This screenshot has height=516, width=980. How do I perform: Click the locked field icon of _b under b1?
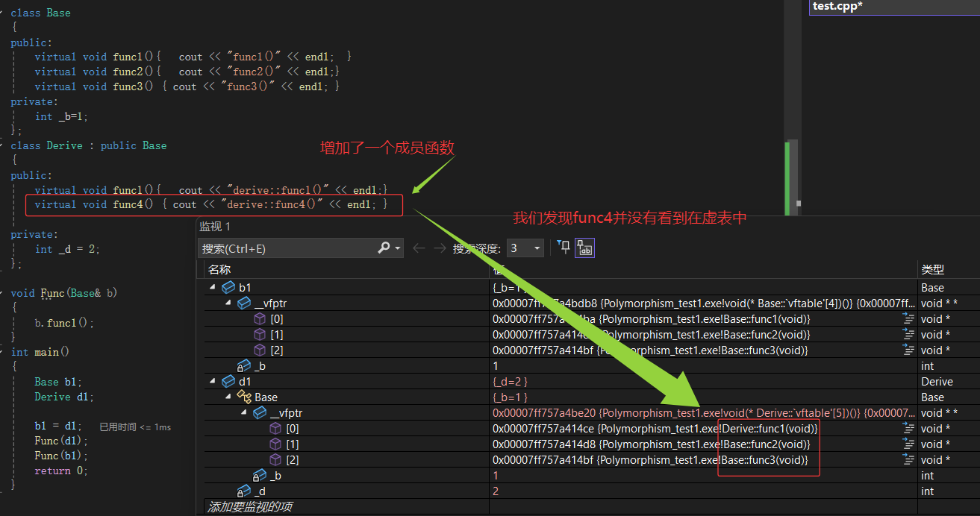pos(244,365)
